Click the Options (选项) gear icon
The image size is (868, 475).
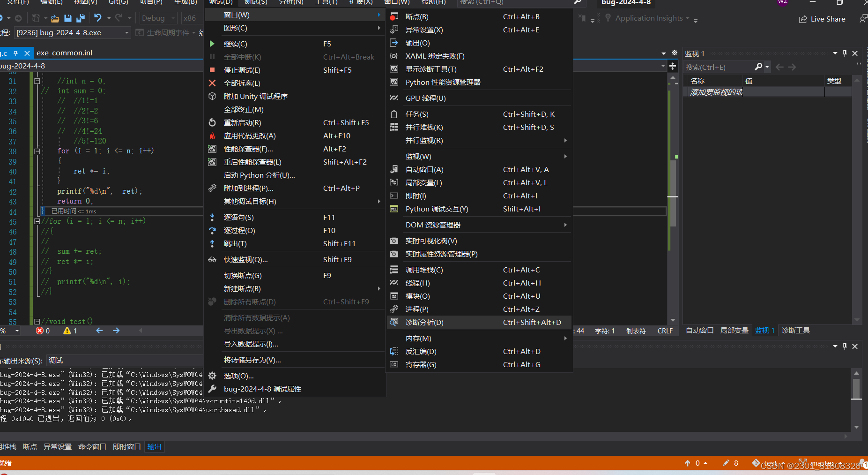coord(212,376)
